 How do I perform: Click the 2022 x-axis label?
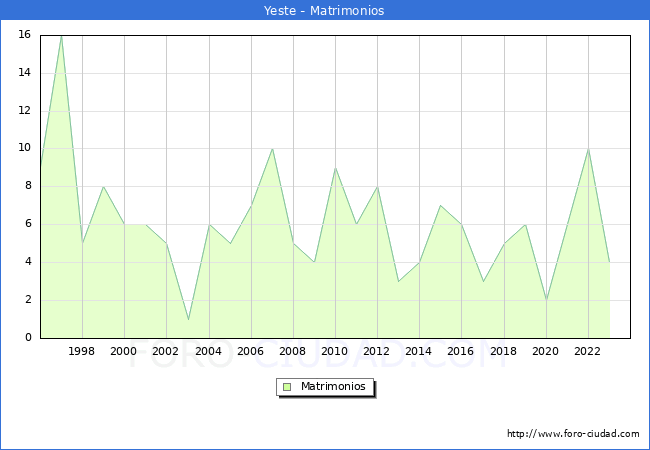coord(588,351)
